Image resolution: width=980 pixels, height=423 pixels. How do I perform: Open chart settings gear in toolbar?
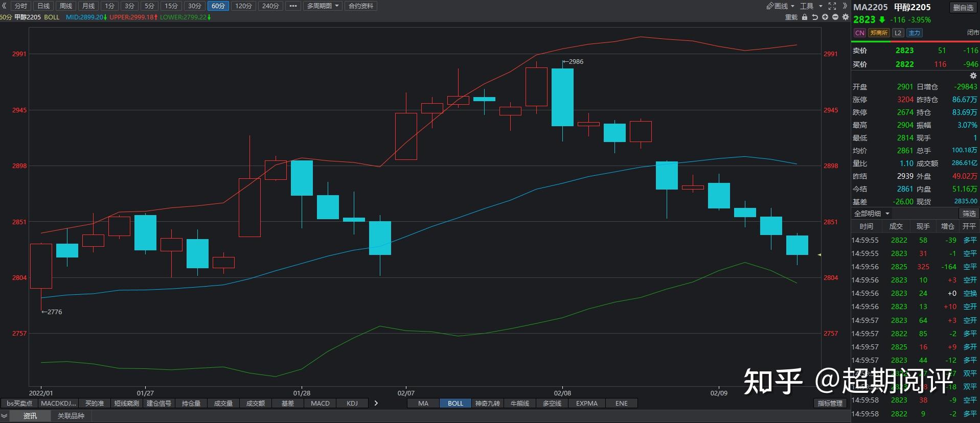[x=846, y=17]
